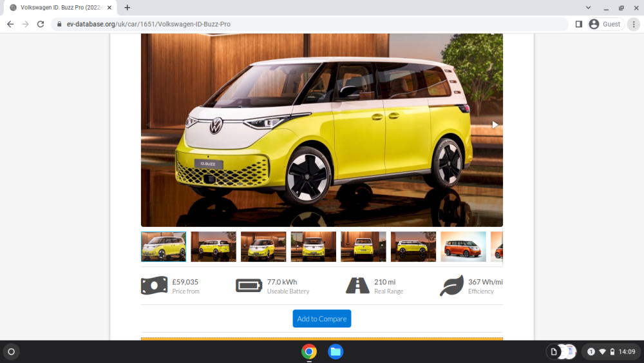This screenshot has height=363, width=644.
Task: Open the Files app from shelf
Action: [336, 351]
